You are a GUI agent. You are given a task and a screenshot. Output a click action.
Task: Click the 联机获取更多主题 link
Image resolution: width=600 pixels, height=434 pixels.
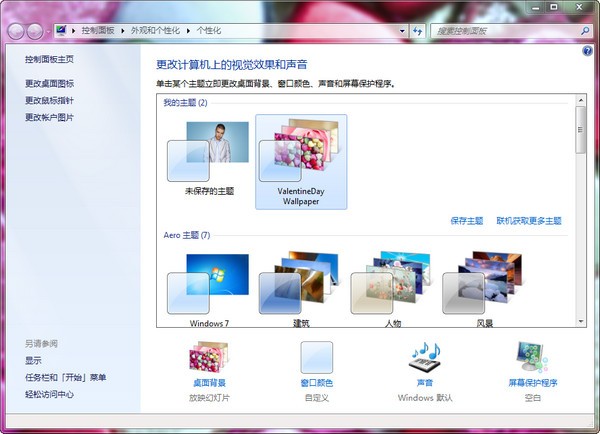[x=529, y=221]
